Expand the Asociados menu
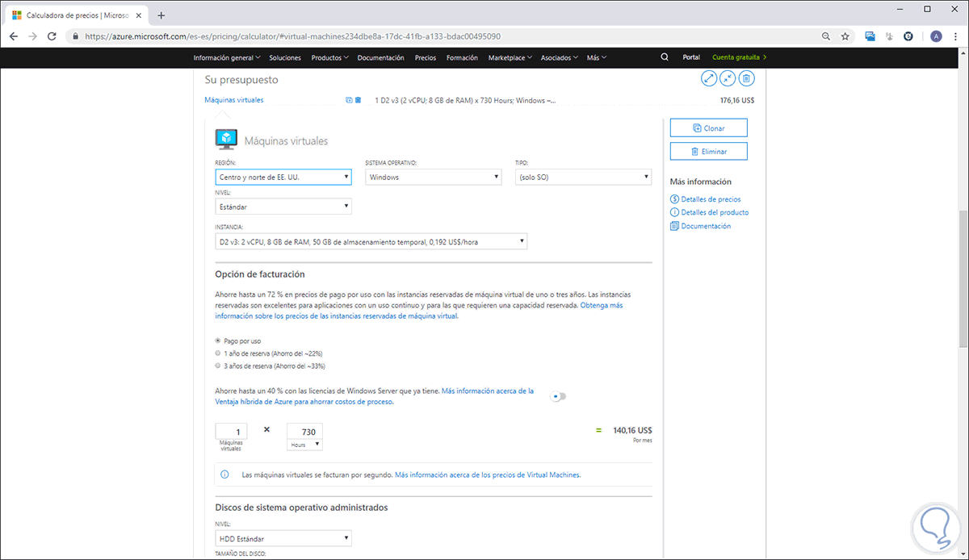This screenshot has width=969, height=560. point(559,57)
